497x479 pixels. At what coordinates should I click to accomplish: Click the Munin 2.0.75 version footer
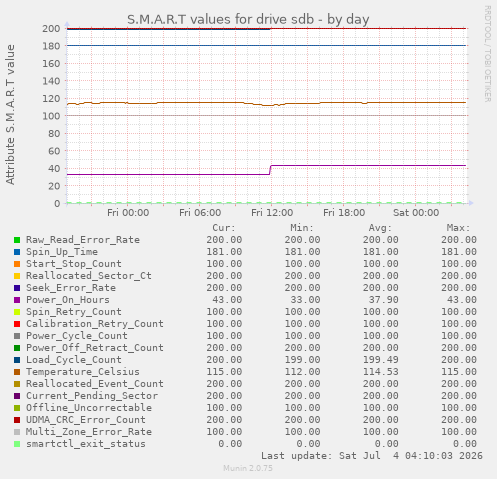(x=248, y=468)
